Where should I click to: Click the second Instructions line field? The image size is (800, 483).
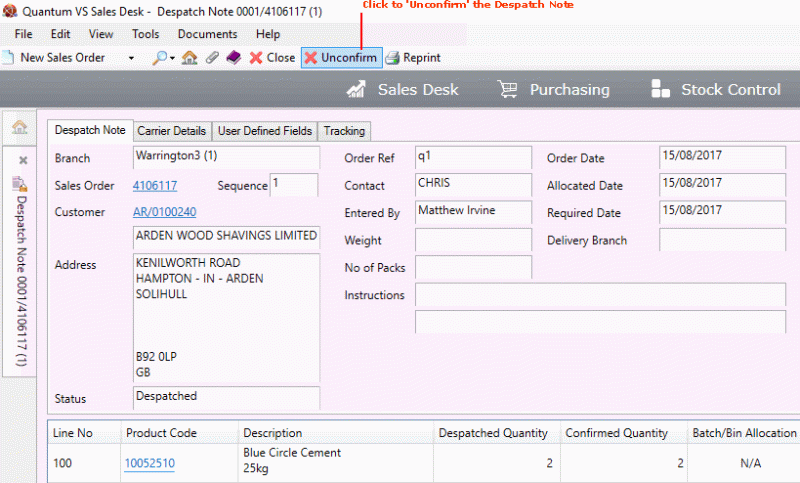tap(600, 321)
